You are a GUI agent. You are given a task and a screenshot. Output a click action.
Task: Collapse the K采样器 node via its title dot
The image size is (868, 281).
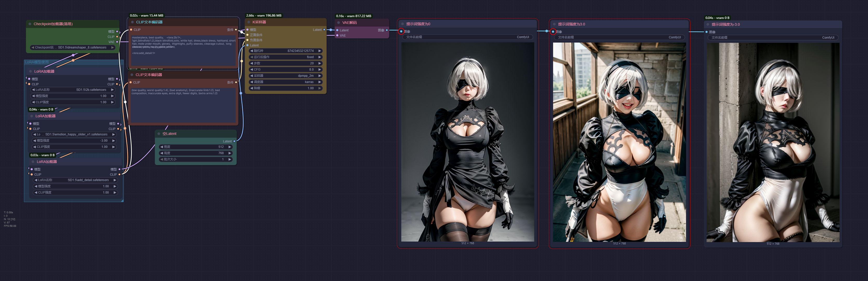(x=249, y=22)
